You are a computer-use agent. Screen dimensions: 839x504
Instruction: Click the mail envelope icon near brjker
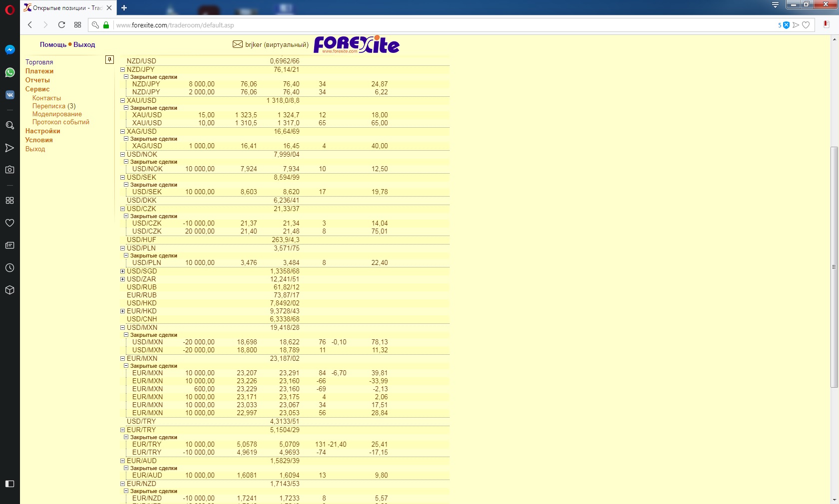point(238,44)
